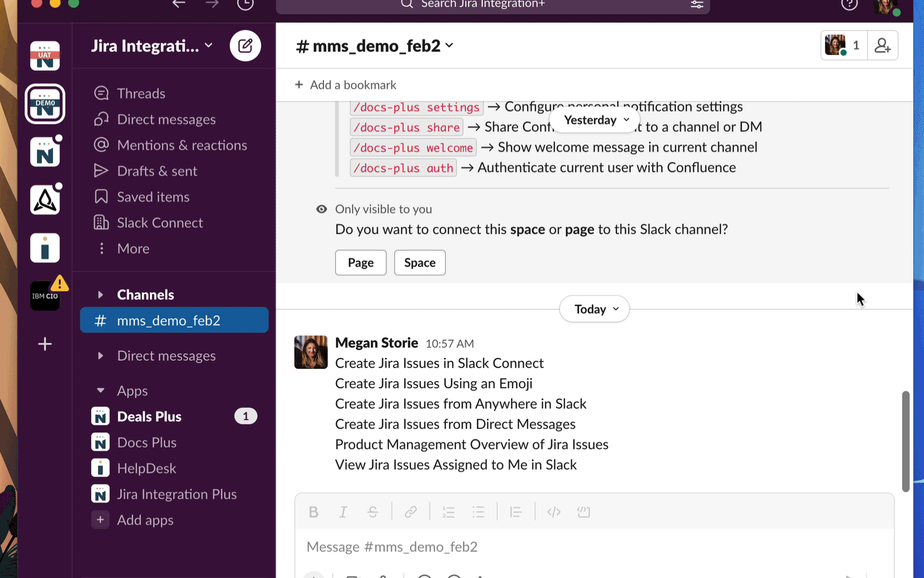924x578 pixels.
Task: Go forward in history
Action: pyautogui.click(x=212, y=4)
